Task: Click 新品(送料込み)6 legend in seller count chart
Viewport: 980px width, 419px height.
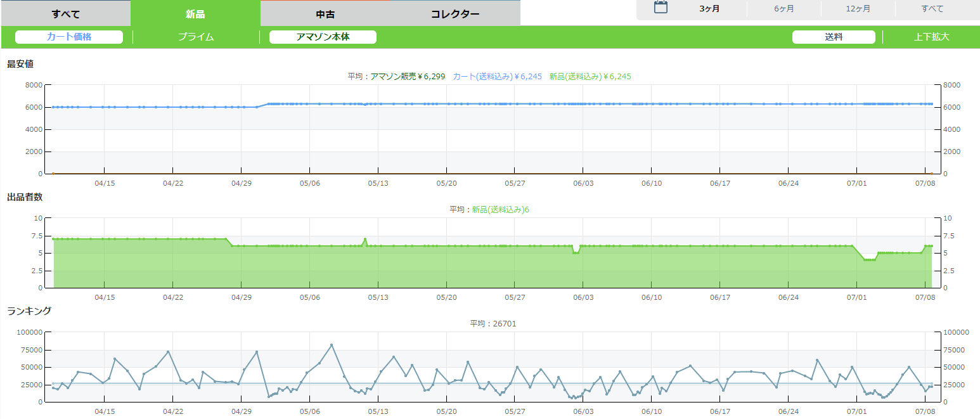Action: [x=500, y=209]
